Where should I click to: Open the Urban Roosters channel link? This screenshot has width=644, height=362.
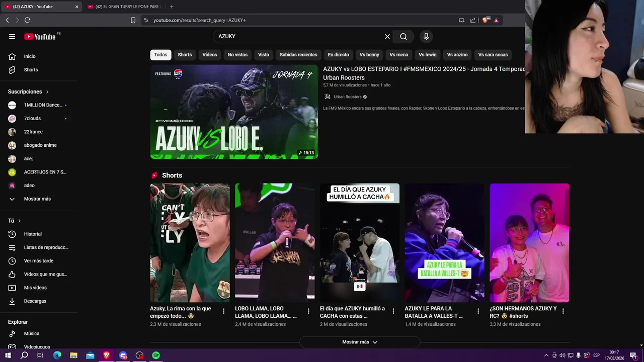pyautogui.click(x=348, y=97)
